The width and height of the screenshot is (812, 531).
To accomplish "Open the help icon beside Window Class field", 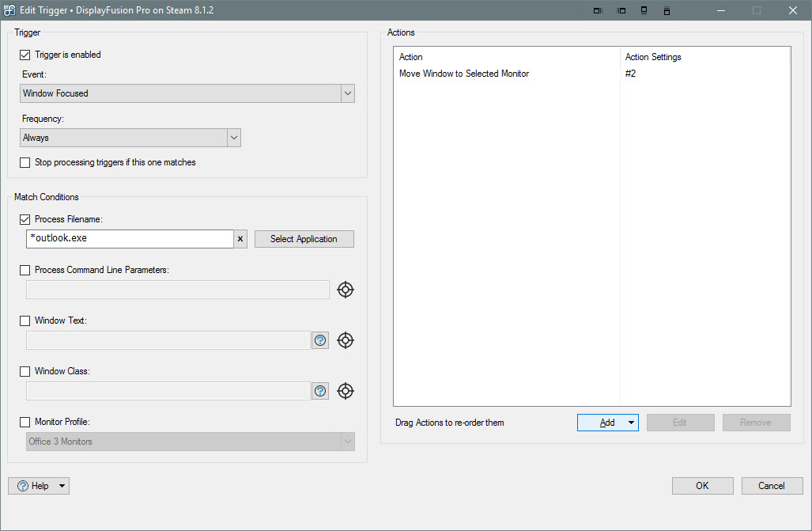I will click(320, 391).
